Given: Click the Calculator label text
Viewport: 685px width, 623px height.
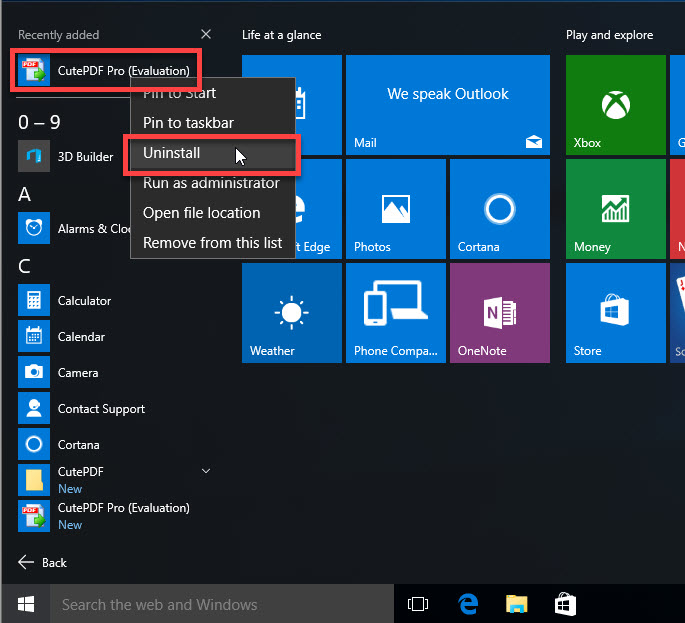Looking at the screenshot, I should point(84,301).
